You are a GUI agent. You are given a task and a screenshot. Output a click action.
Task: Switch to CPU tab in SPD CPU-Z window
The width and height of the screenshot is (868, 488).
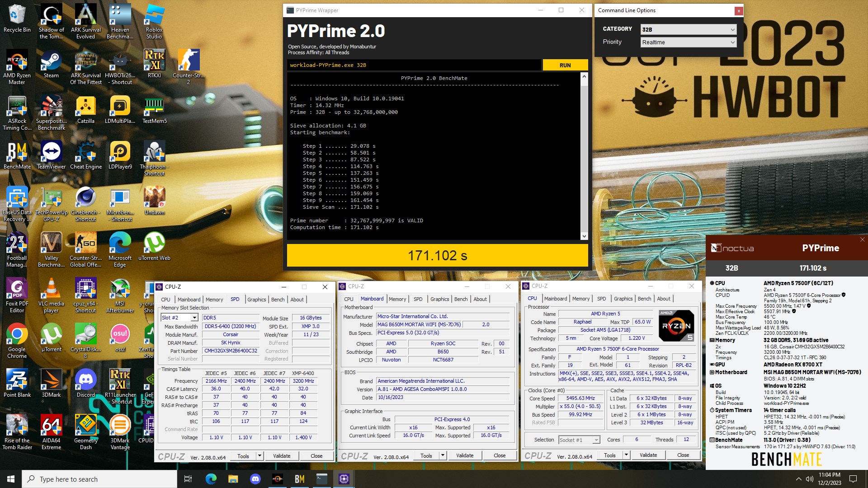tap(165, 300)
